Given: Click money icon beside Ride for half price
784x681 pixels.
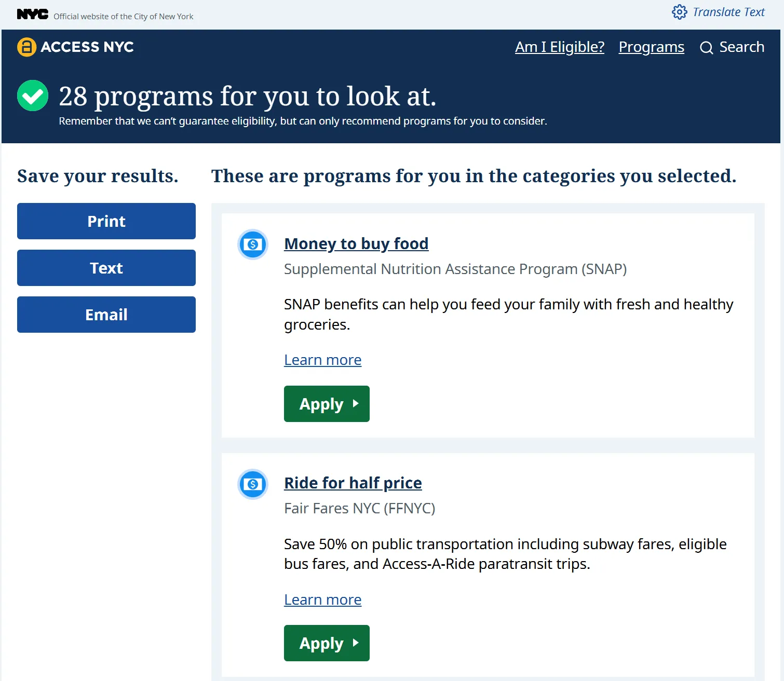Looking at the screenshot, I should [x=253, y=484].
